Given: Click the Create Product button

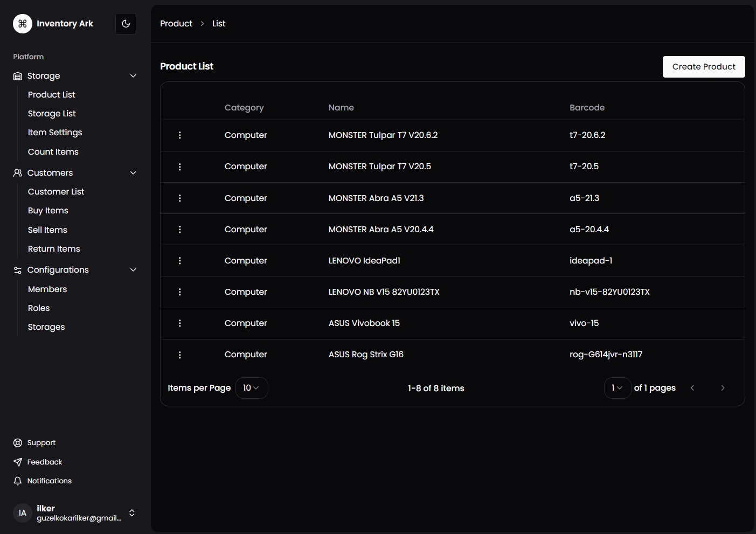Looking at the screenshot, I should (704, 67).
